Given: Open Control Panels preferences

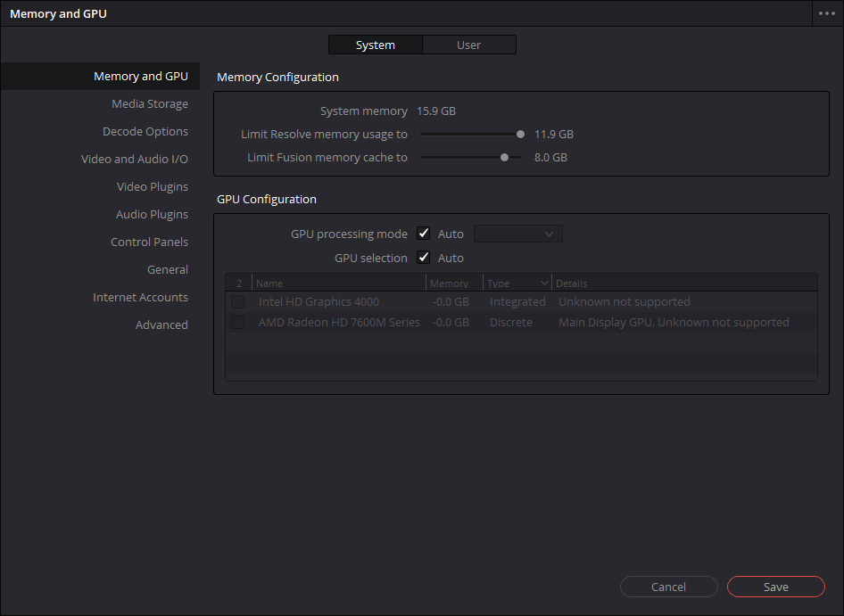Looking at the screenshot, I should click(x=149, y=242).
